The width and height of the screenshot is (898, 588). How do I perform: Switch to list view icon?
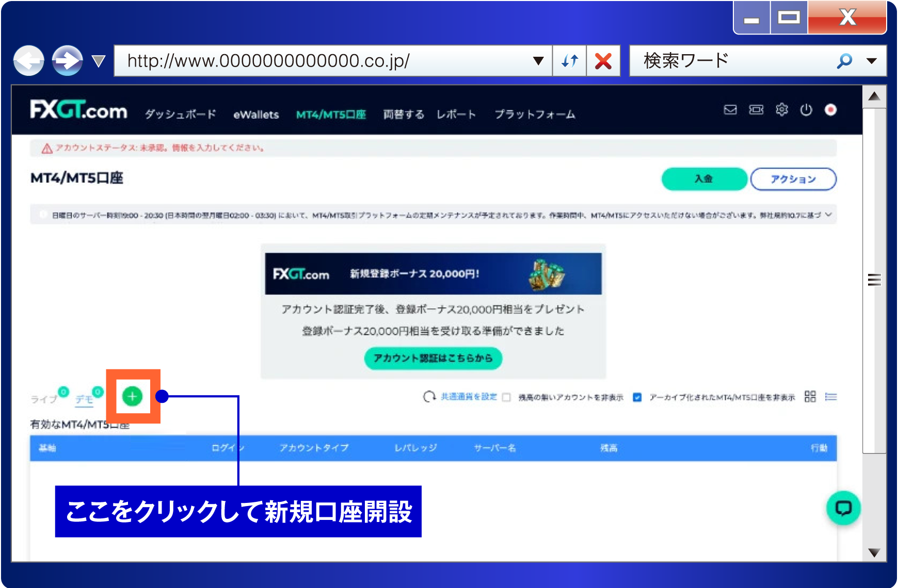831,397
